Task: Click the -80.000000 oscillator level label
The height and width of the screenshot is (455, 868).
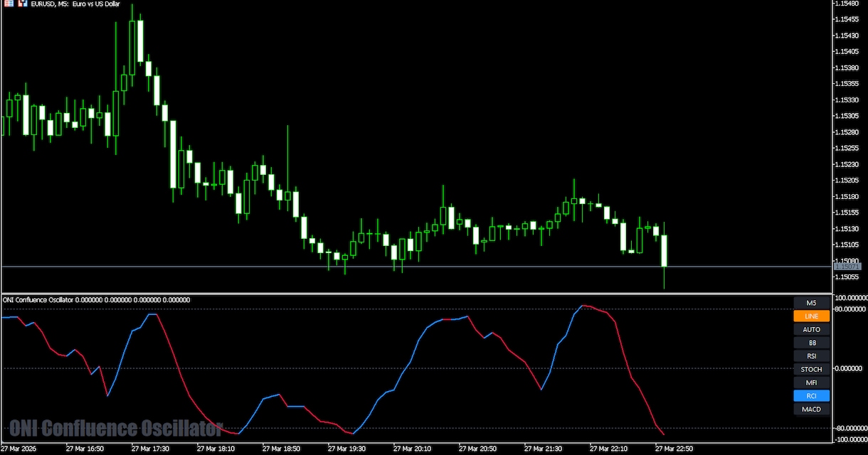Action: click(850, 428)
